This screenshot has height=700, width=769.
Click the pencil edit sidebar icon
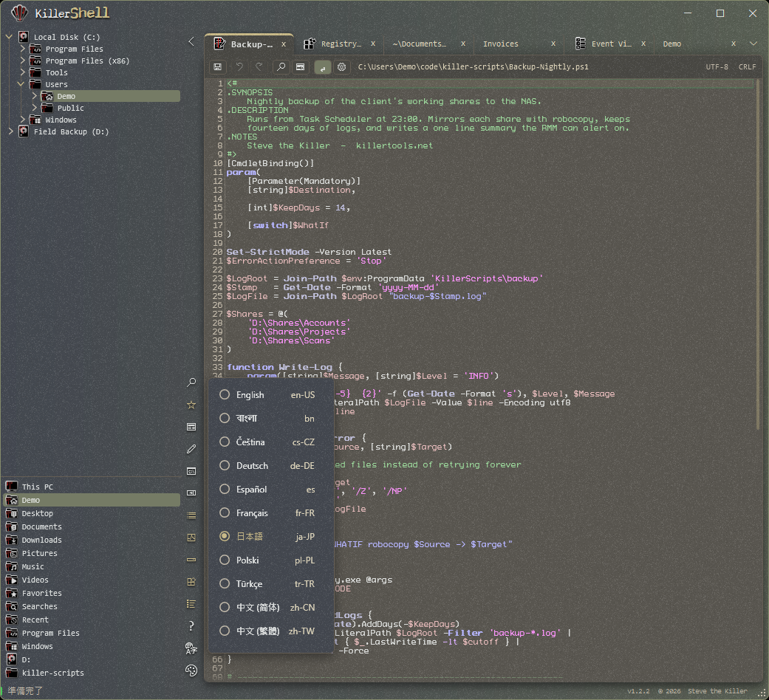191,449
